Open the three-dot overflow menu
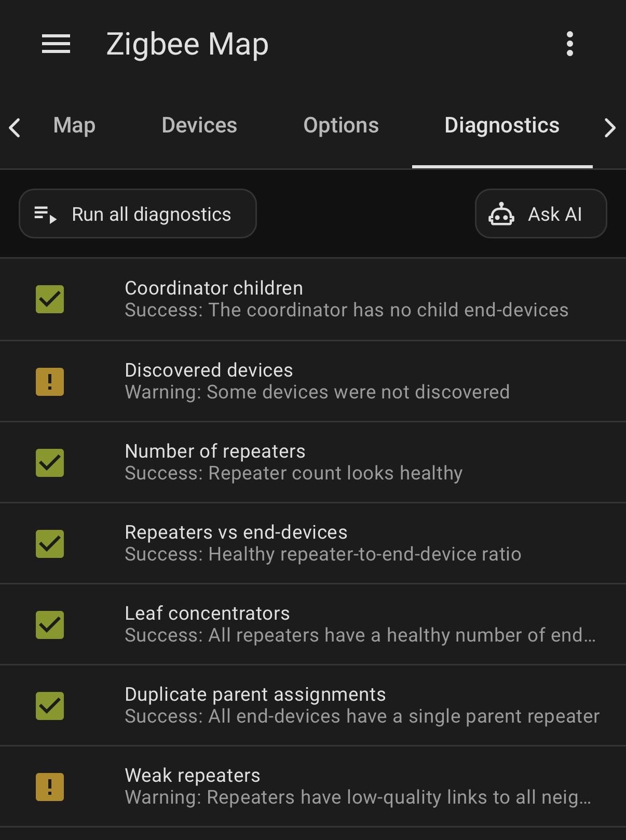This screenshot has height=840, width=626. click(569, 44)
